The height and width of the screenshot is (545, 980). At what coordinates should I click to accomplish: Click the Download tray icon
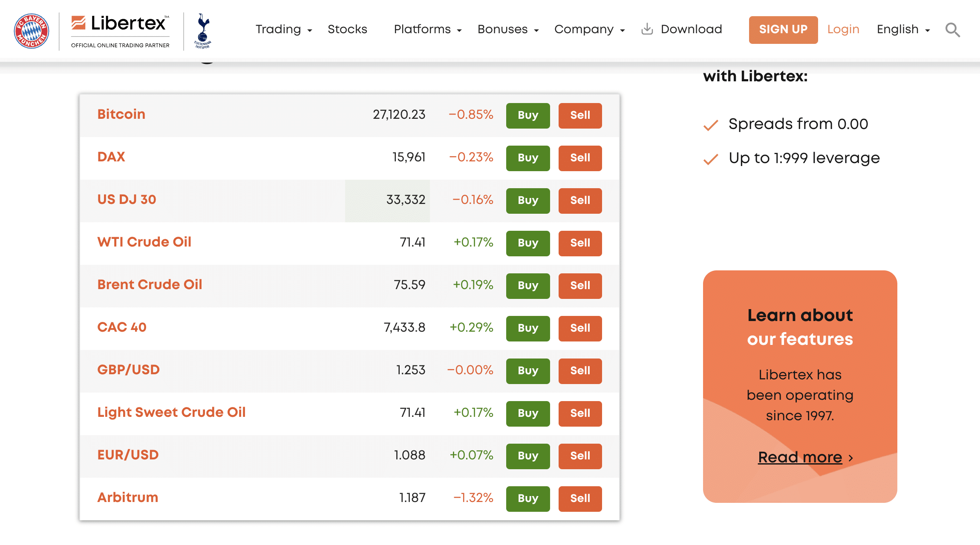point(647,29)
